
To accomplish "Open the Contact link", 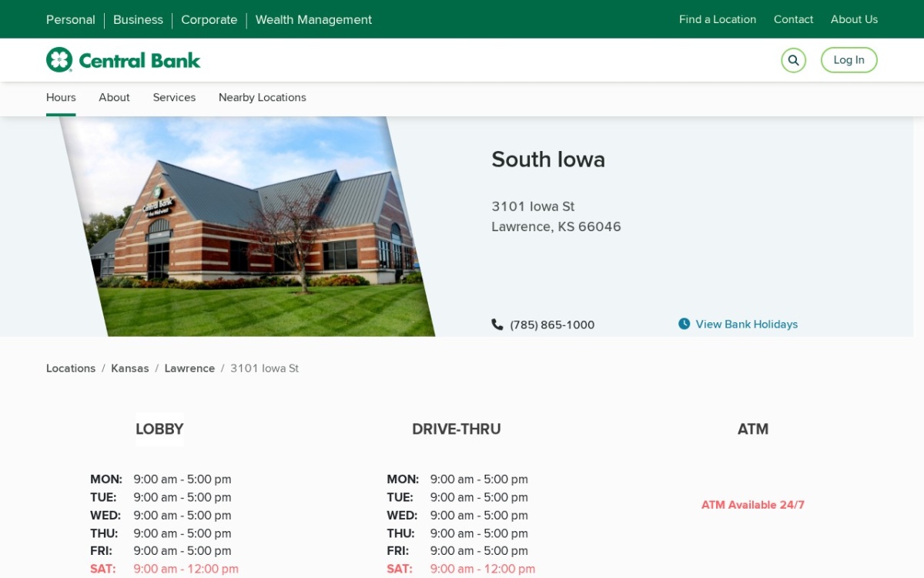I will (793, 19).
